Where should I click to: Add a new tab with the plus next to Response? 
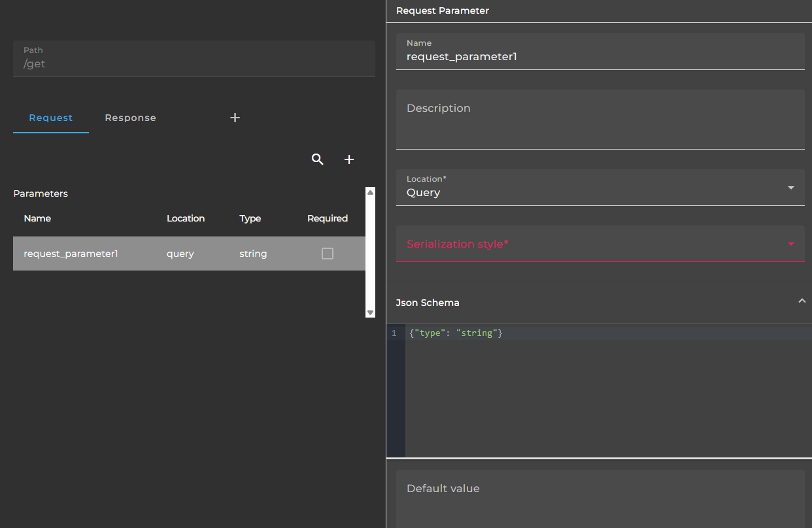235,118
